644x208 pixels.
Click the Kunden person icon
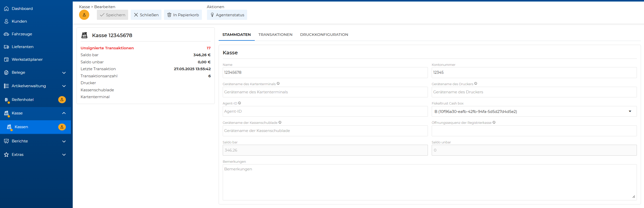(x=6, y=21)
